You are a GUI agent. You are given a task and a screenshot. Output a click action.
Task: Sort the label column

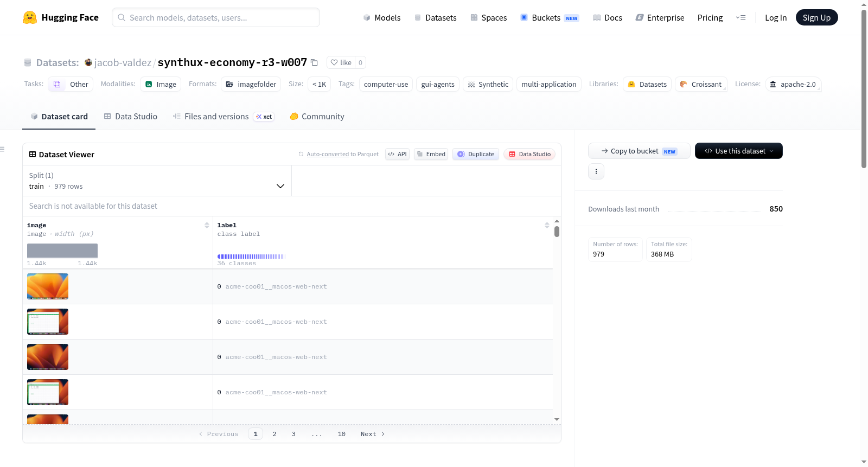click(x=547, y=225)
